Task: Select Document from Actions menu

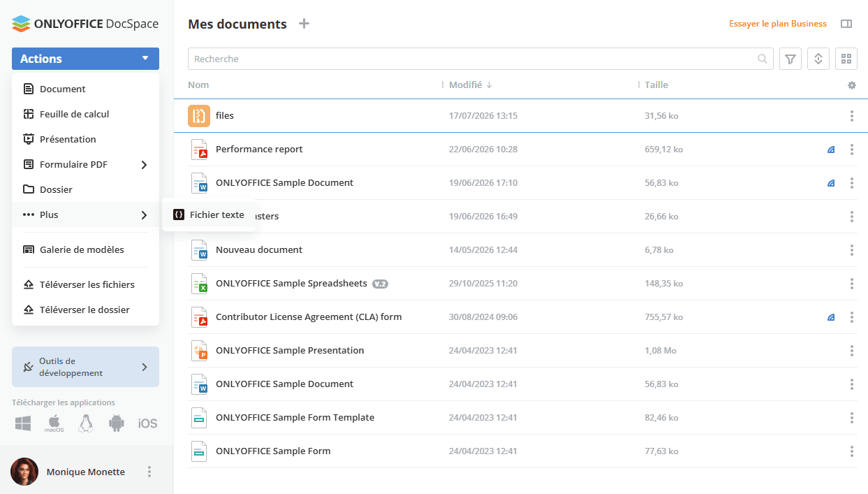Action: (x=85, y=89)
